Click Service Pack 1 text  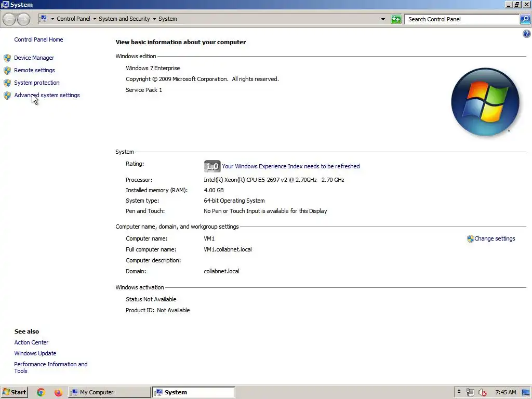[x=144, y=90]
